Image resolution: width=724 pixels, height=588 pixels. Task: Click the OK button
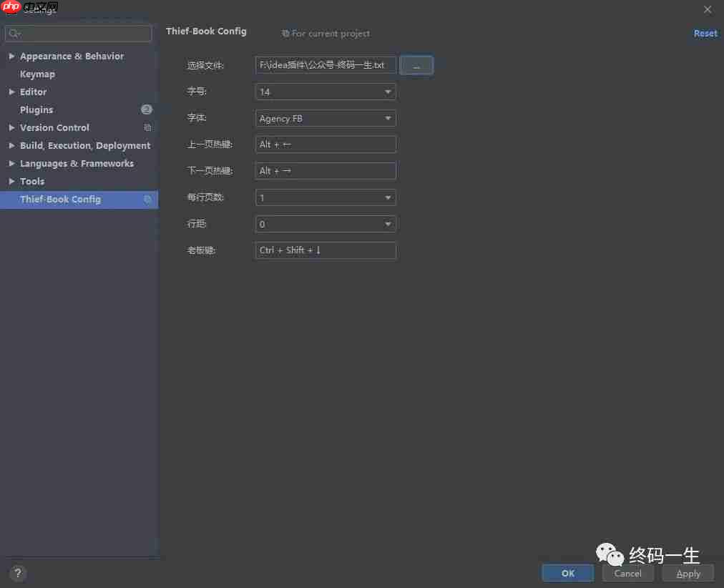click(568, 573)
